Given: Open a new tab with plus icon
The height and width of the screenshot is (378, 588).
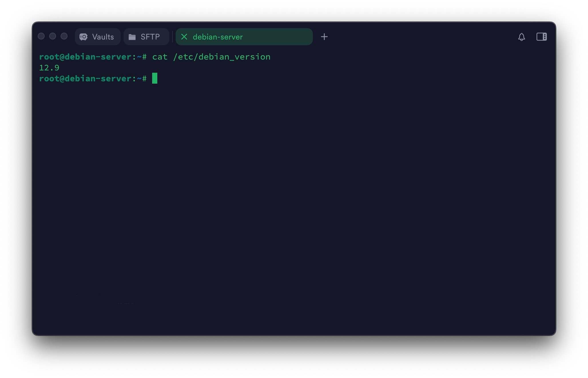Looking at the screenshot, I should [324, 37].
